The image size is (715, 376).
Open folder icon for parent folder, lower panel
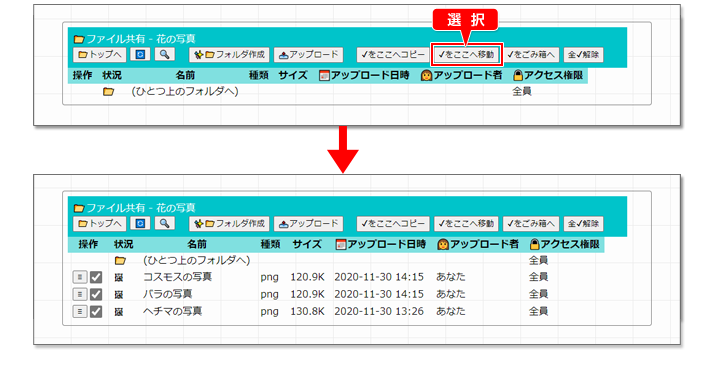[120, 261]
